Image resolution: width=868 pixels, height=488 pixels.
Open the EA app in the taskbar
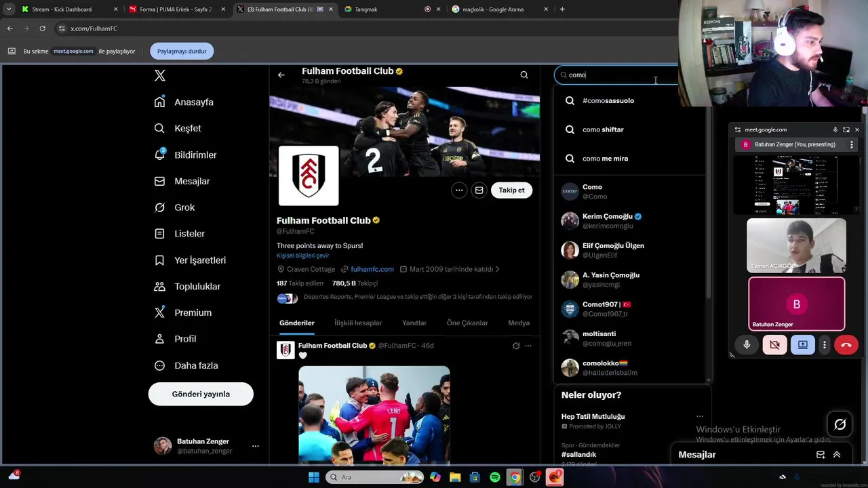pyautogui.click(x=555, y=477)
